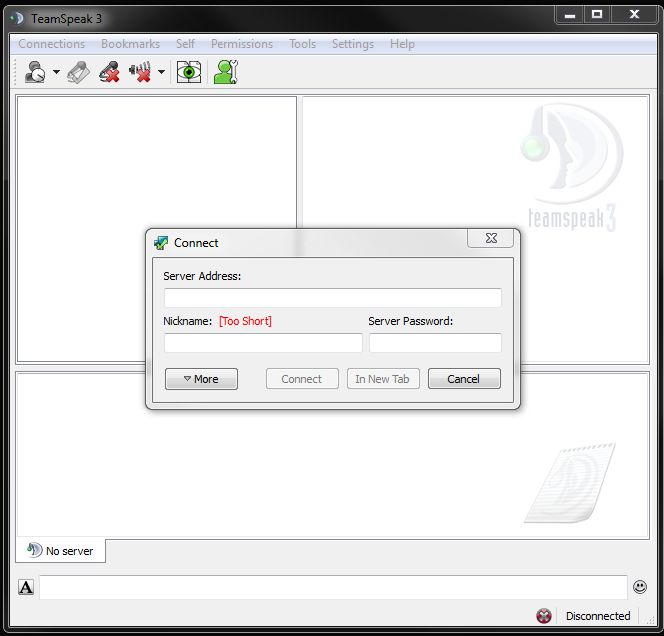Screen dimensions: 664x636
Task: Click the Connect dialog title icon
Action: coord(161,243)
